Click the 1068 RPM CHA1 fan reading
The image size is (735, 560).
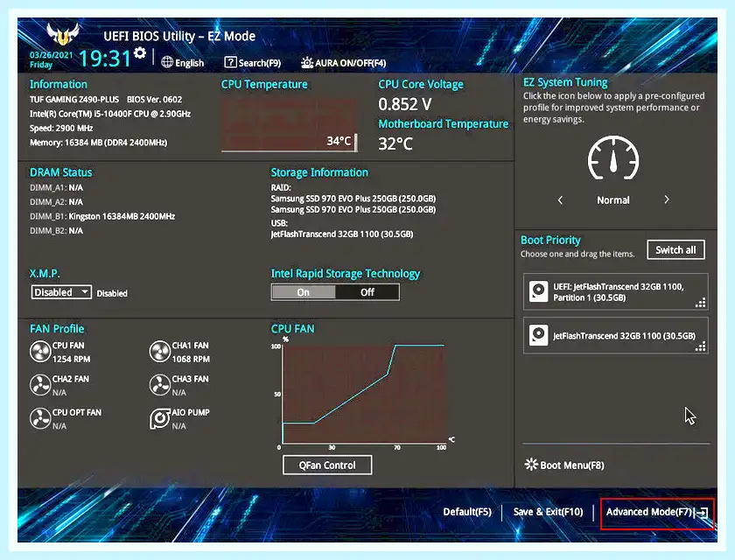pos(191,359)
